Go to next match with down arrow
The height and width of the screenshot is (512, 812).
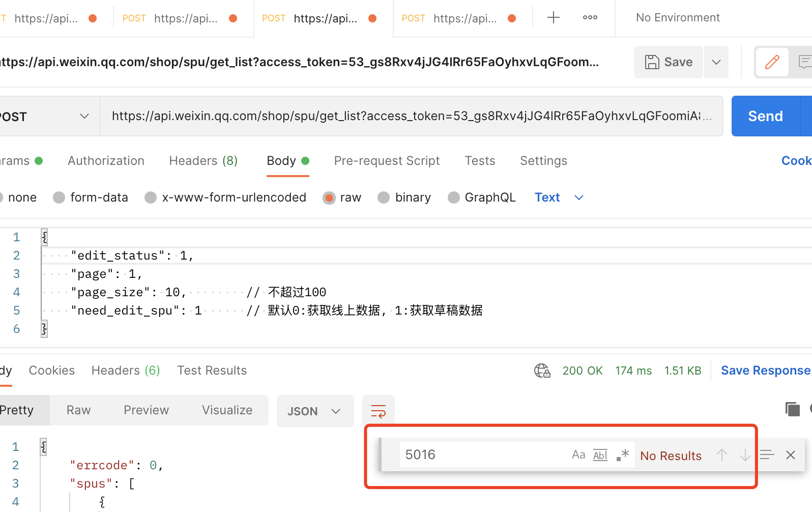click(x=745, y=455)
